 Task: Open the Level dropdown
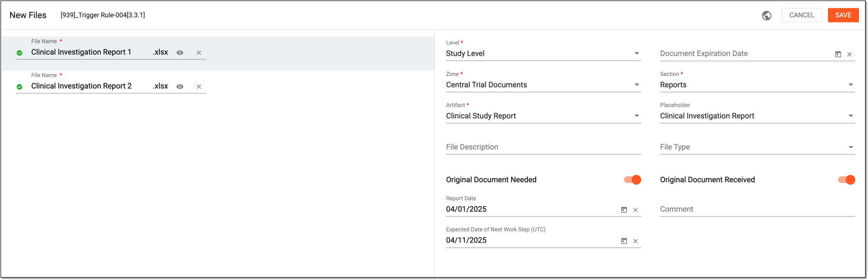543,53
